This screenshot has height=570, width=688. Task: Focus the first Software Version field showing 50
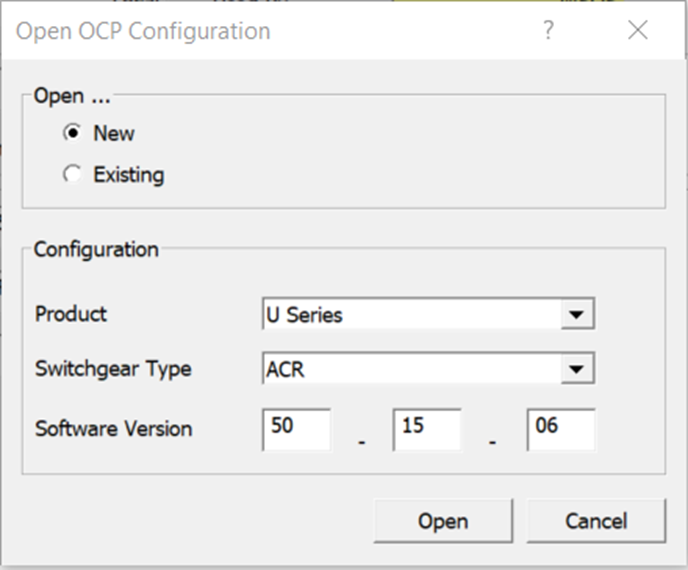point(297,429)
